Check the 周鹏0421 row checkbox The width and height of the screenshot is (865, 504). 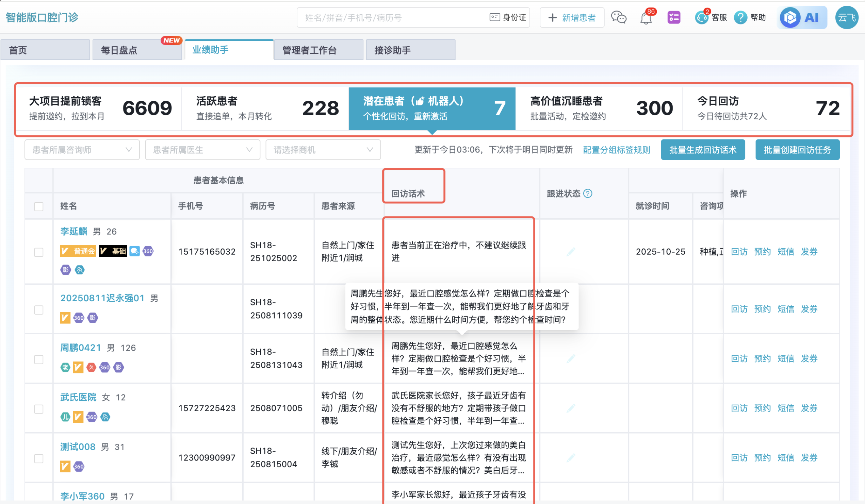39,359
